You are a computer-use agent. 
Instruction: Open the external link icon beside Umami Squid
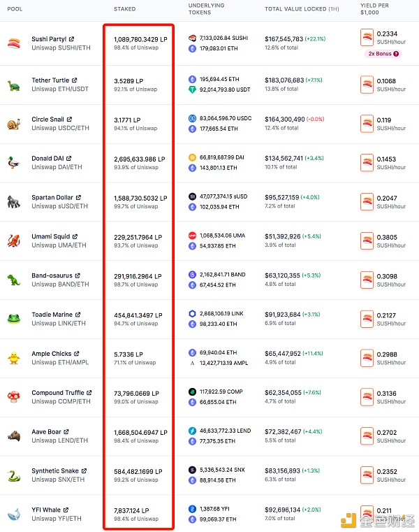coord(75,237)
